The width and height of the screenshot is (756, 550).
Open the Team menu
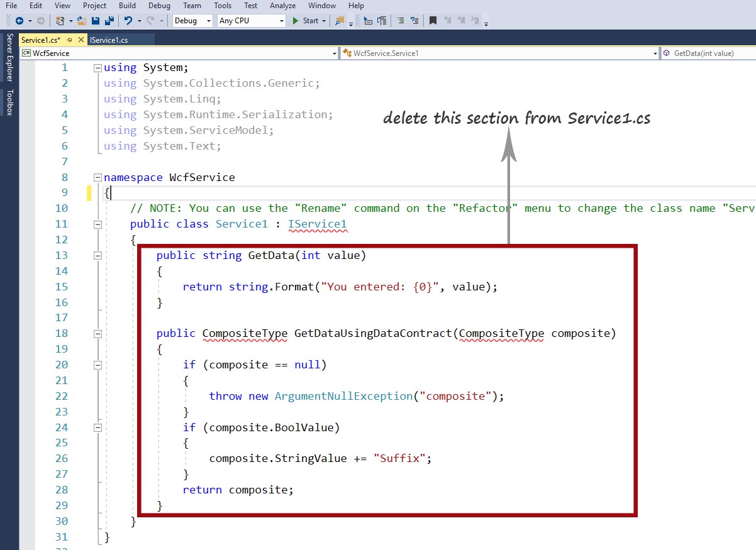pyautogui.click(x=192, y=6)
